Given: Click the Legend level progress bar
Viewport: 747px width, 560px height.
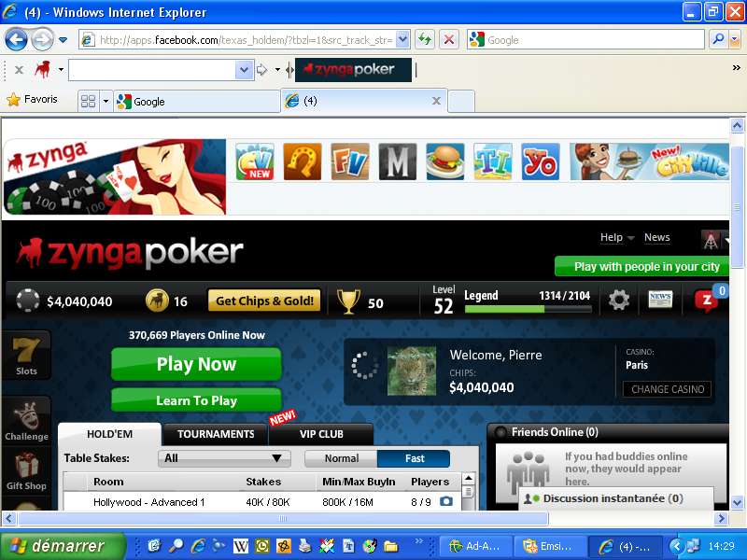Looking at the screenshot, I should coord(528,309).
